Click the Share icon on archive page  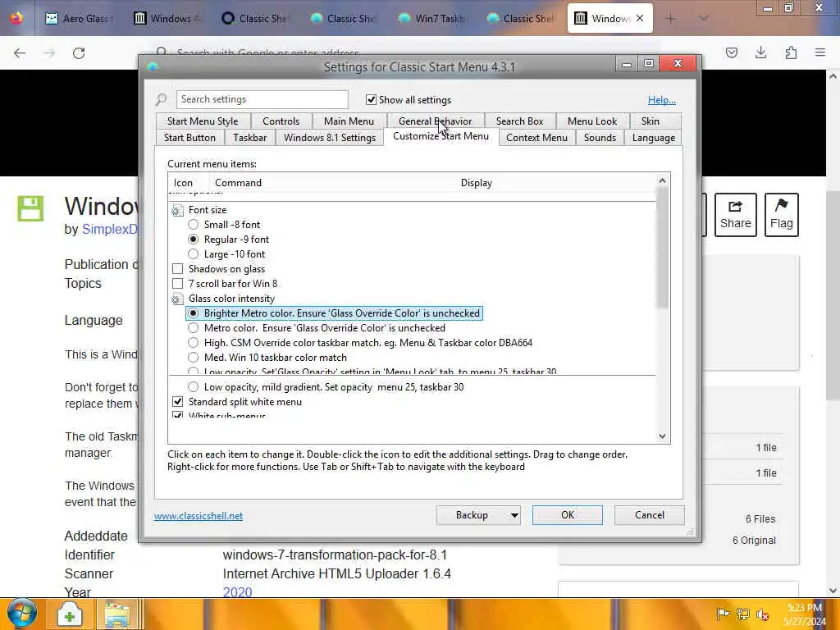tap(736, 214)
